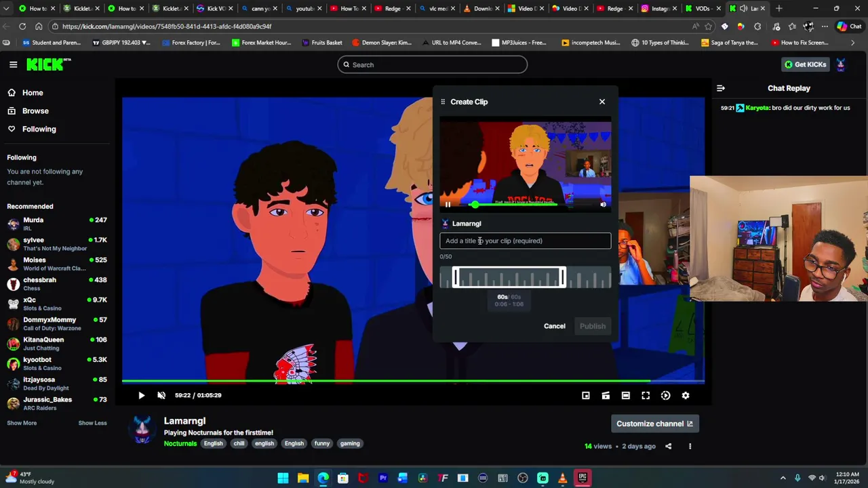The image size is (868, 488).
Task: Open playback speed control icon
Action: coord(665,395)
